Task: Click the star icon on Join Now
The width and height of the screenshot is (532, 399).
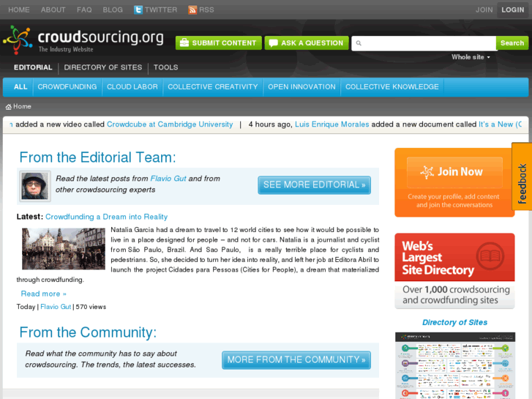Action: click(x=427, y=172)
